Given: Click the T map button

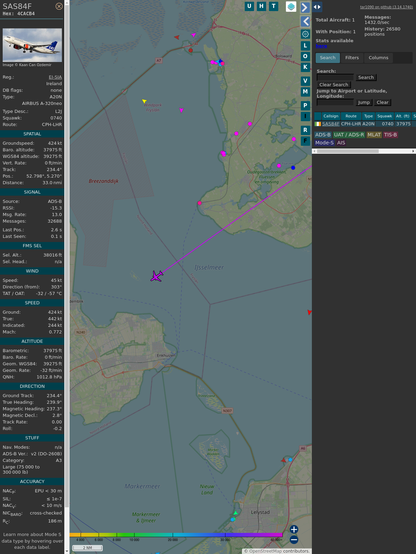Looking at the screenshot, I should point(273,6).
